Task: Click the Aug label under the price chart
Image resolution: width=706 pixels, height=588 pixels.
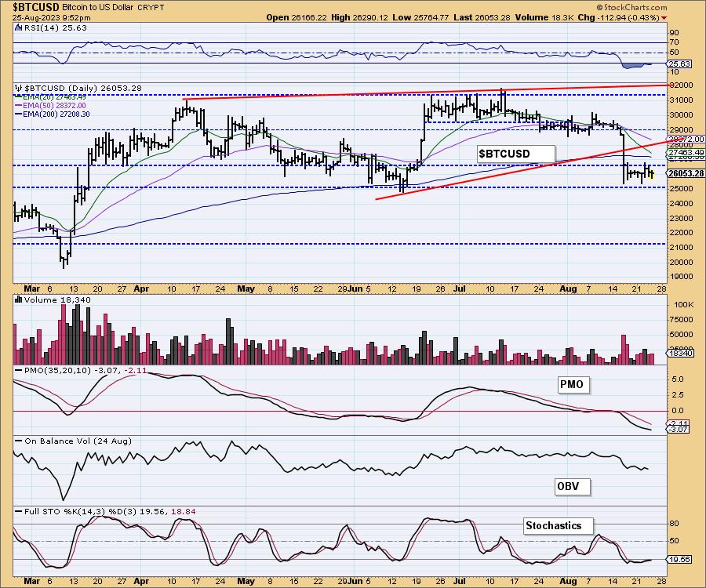Action: [x=568, y=289]
